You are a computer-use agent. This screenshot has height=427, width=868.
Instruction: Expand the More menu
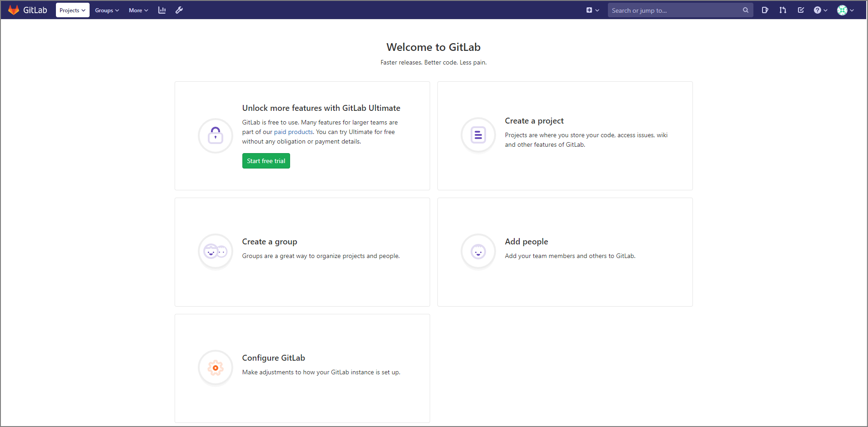[138, 10]
